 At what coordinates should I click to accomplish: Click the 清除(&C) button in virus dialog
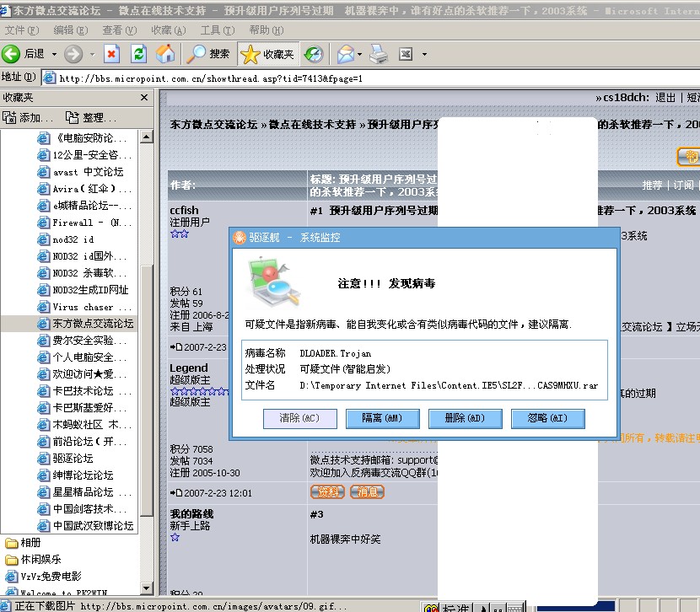[300, 418]
